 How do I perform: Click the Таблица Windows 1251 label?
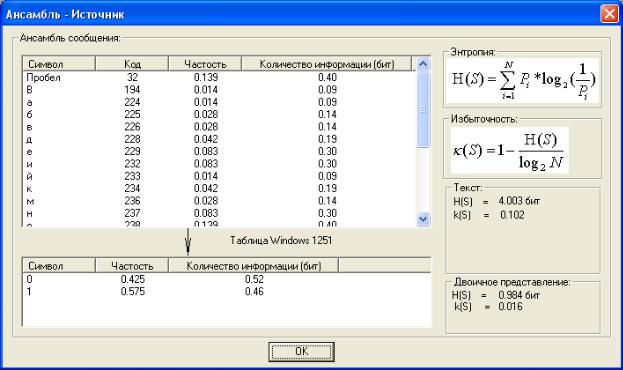(x=281, y=240)
